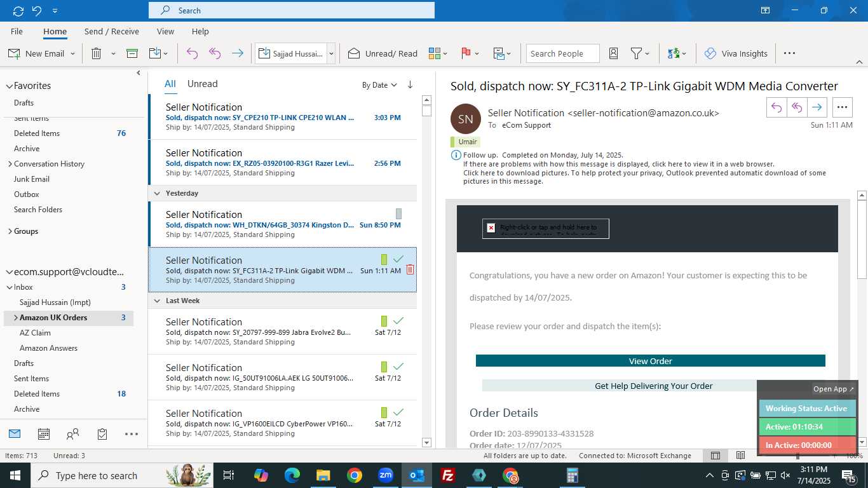868x488 pixels.
Task: Open Quick Steps dropdown beside Sajjad Hussai
Action: pyautogui.click(x=331, y=53)
